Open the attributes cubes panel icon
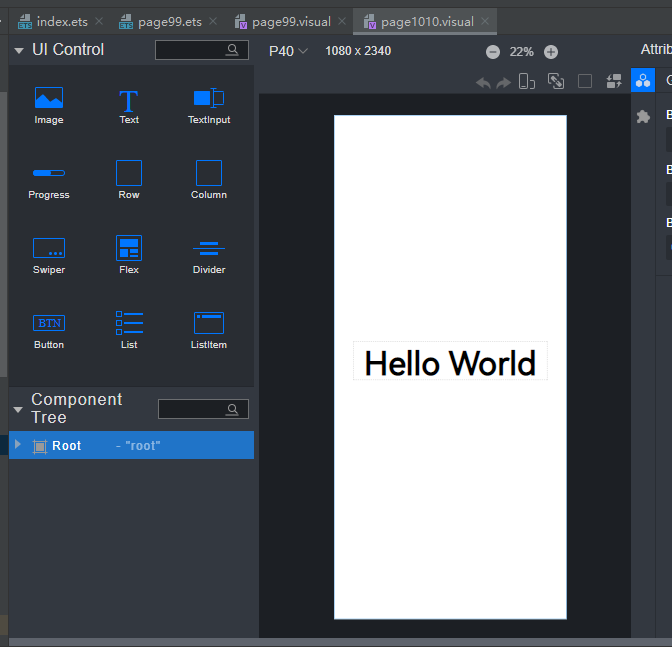 [x=643, y=80]
